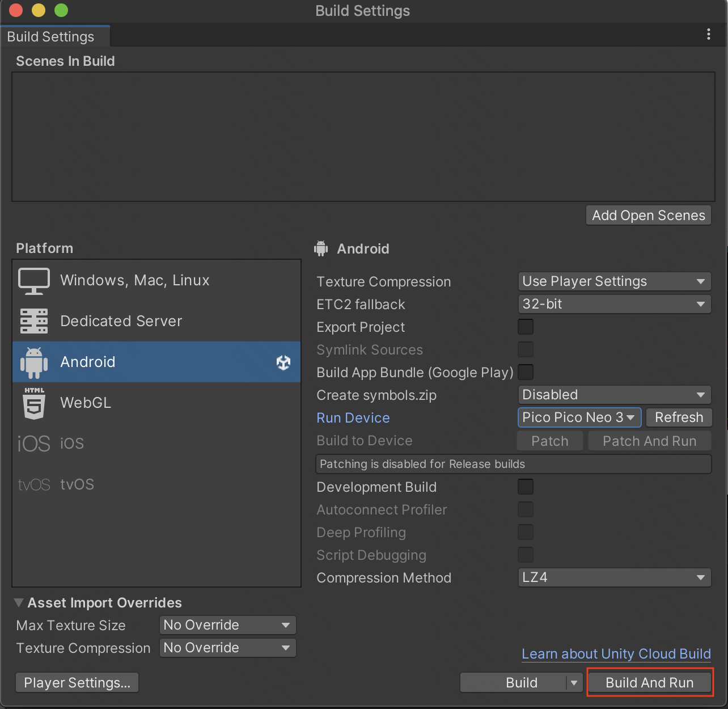Select the iOS platform row

click(156, 444)
